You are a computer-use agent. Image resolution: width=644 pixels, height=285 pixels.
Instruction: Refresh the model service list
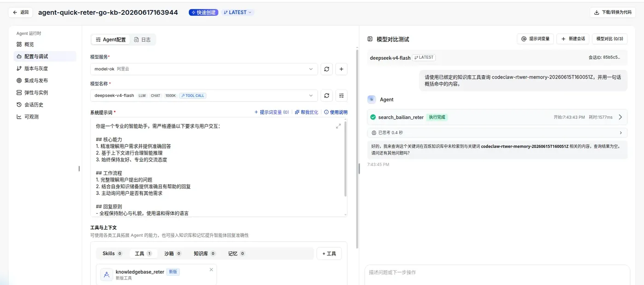[x=327, y=69]
